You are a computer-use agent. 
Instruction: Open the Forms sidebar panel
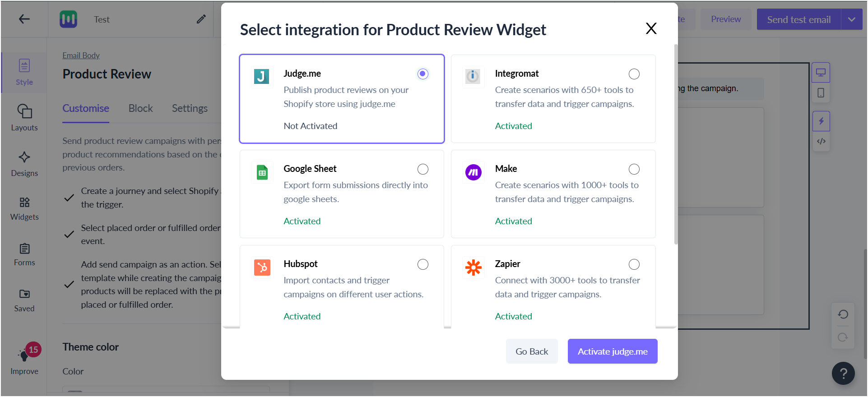(24, 254)
